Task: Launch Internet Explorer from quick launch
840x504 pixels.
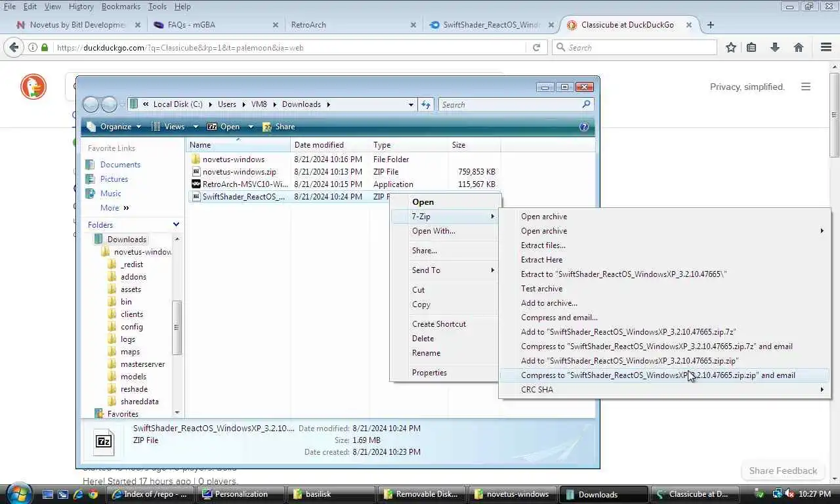Action: click(78, 494)
